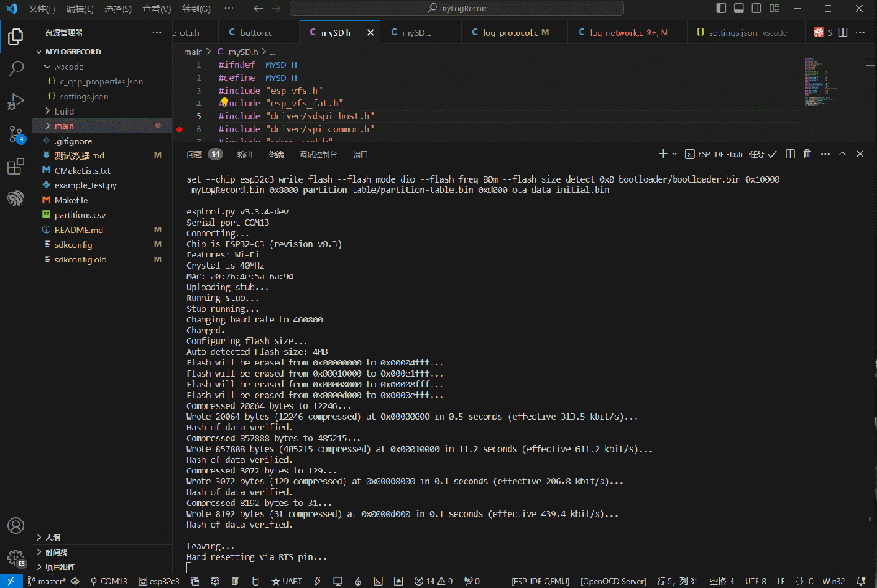Click COM13 port selector in status bar

(x=110, y=582)
